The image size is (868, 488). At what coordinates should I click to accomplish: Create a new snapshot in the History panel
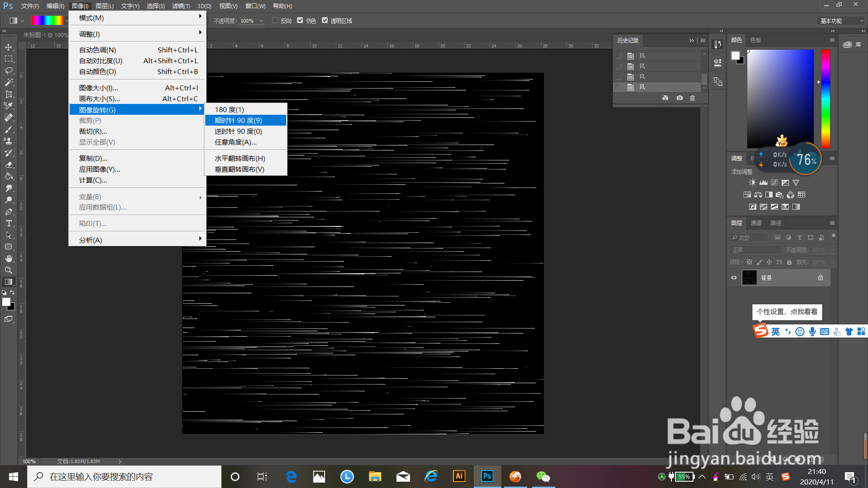tap(679, 98)
